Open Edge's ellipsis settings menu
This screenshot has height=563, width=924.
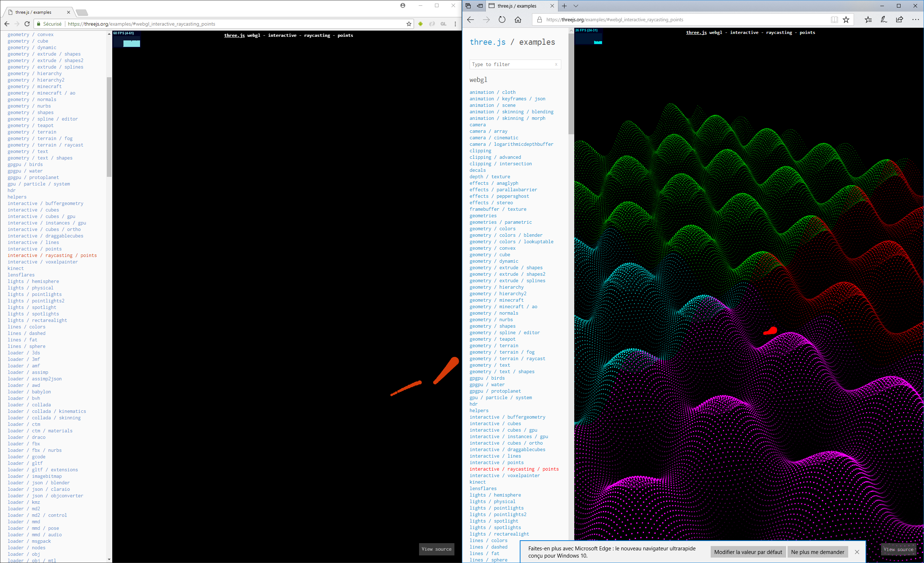tap(916, 19)
